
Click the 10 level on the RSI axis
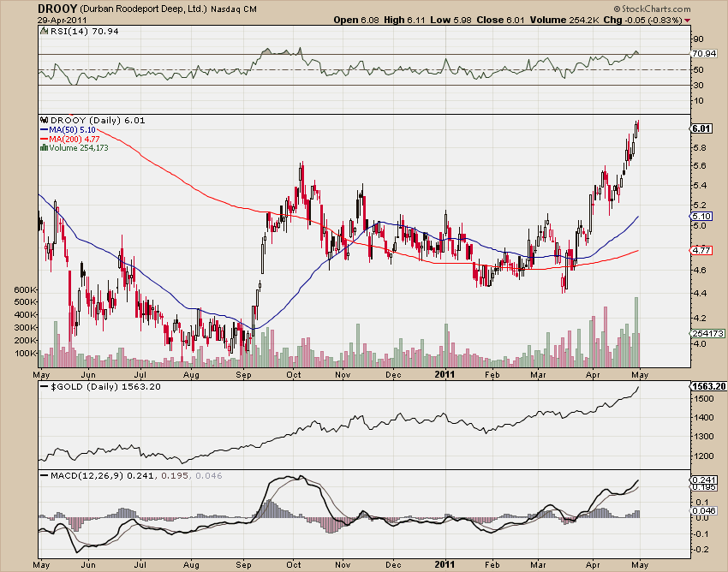click(698, 100)
